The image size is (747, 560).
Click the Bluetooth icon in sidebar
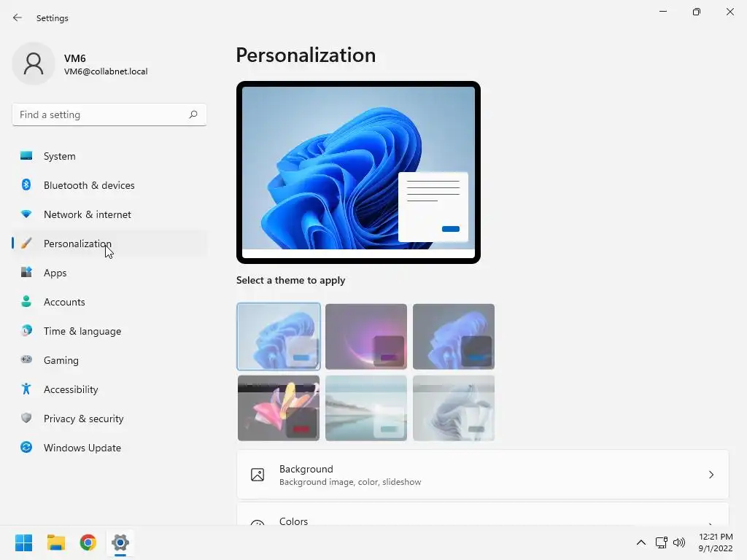pyautogui.click(x=26, y=184)
